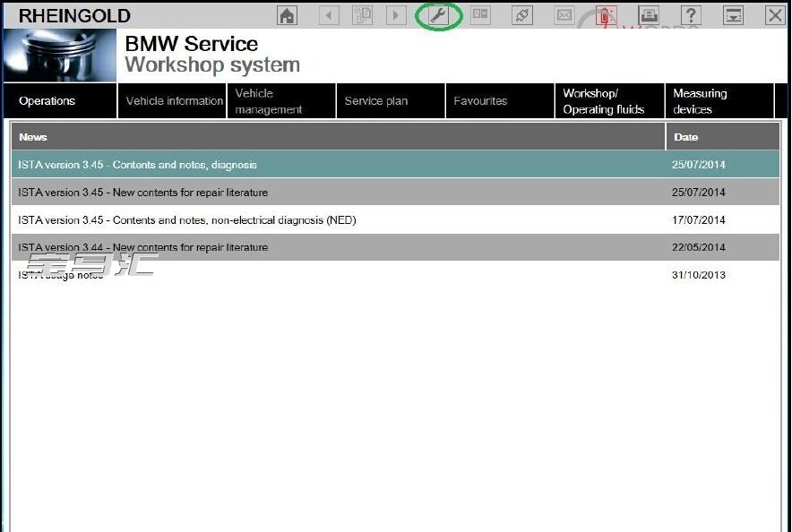Select the Operations tab
The height and width of the screenshot is (532, 792).
tap(60, 101)
